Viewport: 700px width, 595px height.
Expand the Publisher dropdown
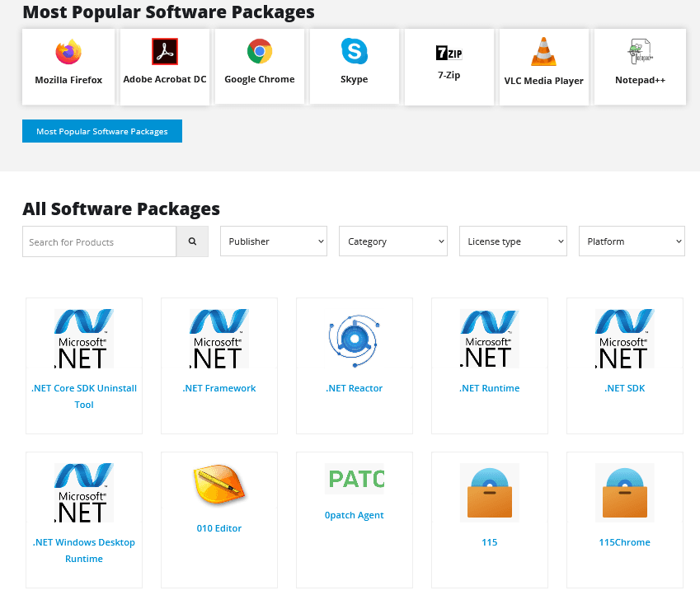(274, 241)
